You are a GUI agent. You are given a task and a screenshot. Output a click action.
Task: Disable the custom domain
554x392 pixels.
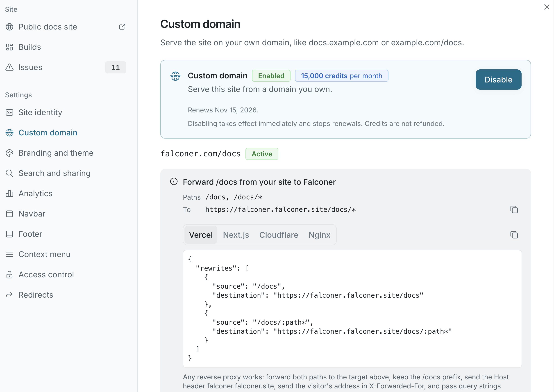coord(498,80)
